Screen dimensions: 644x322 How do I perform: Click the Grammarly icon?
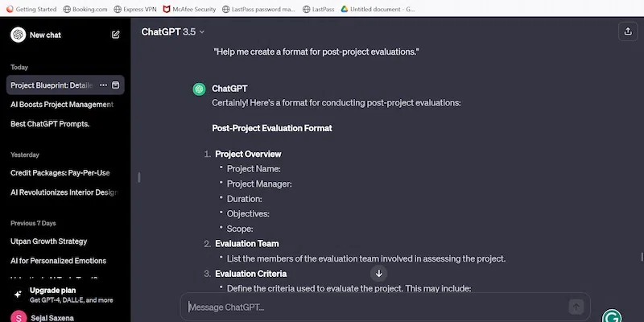612,316
